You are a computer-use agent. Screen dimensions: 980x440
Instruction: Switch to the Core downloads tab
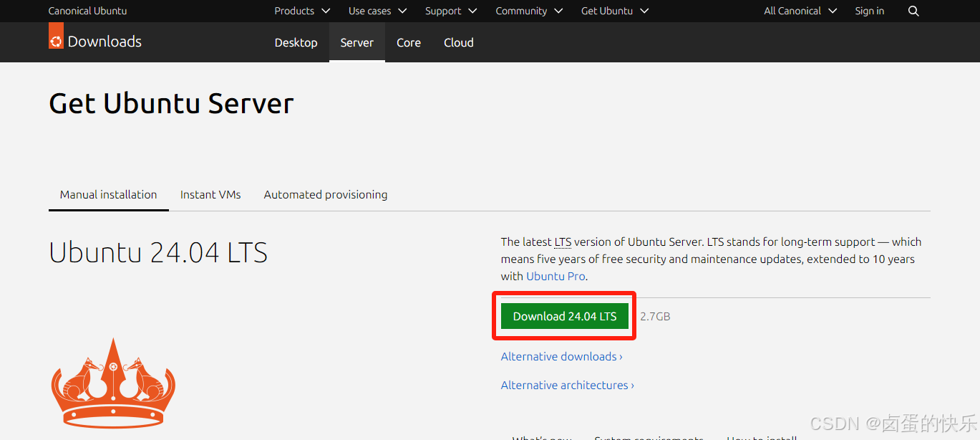[x=409, y=42]
